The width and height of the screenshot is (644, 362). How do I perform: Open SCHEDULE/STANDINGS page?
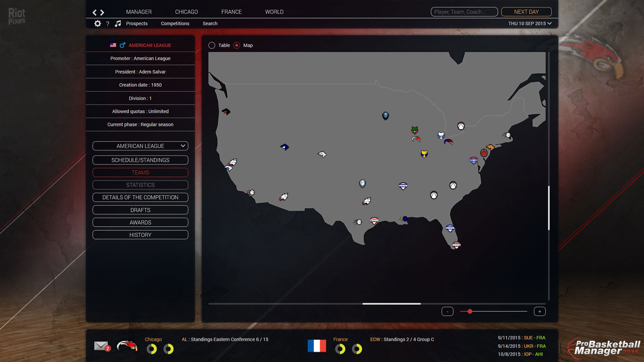tap(140, 160)
